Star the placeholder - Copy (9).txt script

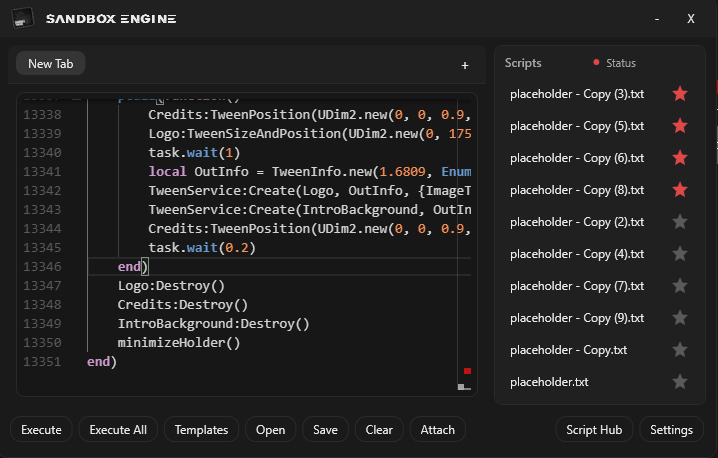click(x=680, y=318)
